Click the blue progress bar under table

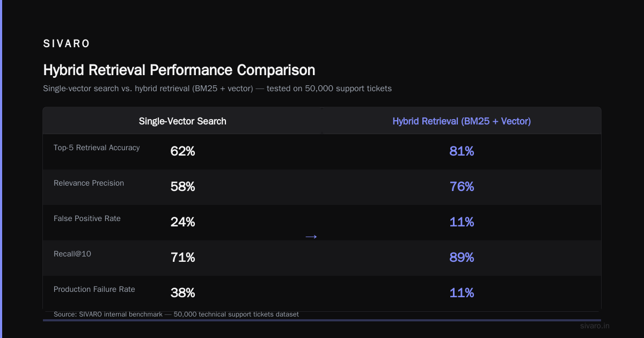pyautogui.click(x=322, y=320)
